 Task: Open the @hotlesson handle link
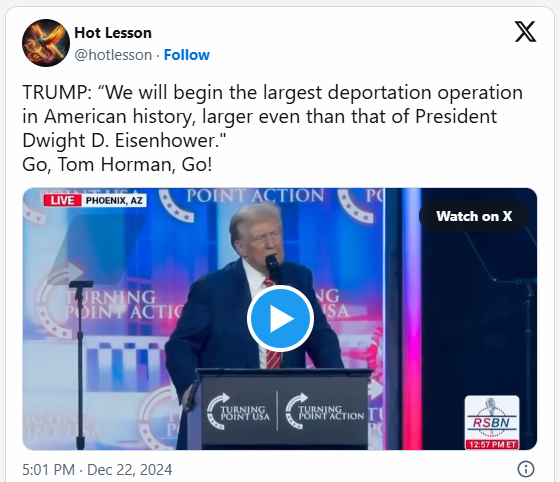click(x=113, y=55)
